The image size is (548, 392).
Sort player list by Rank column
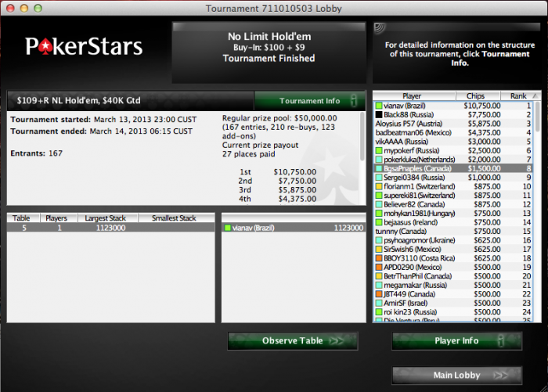[x=520, y=95]
